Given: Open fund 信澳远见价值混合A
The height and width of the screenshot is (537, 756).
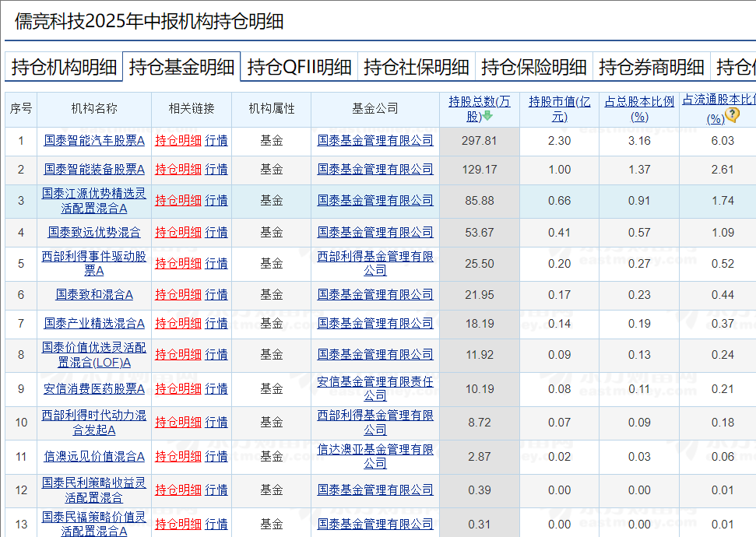Looking at the screenshot, I should [x=94, y=457].
